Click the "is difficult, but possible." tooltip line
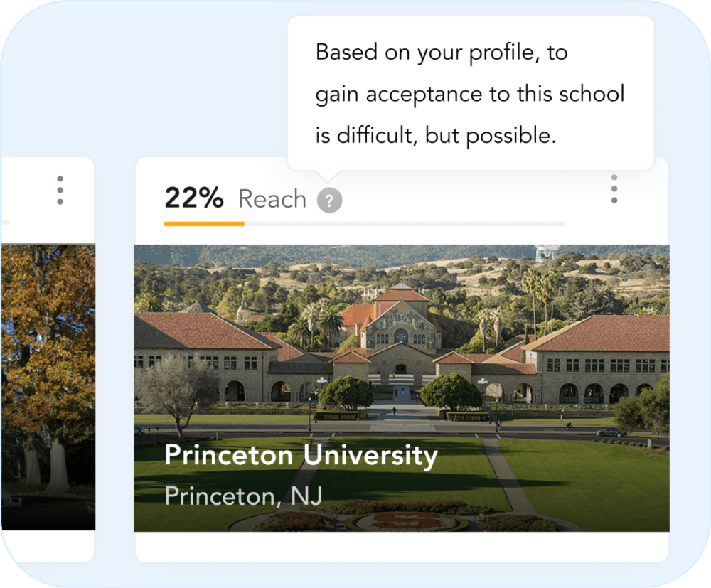Viewport: 711px width, 588px height. pos(435,136)
